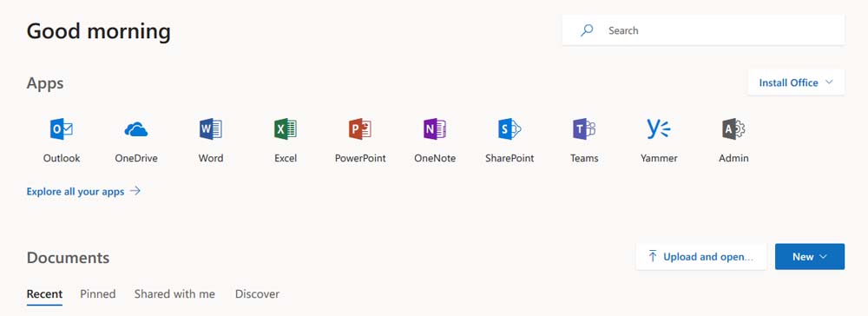868x316 pixels.
Task: Click inside the Search field
Action: coord(703,30)
